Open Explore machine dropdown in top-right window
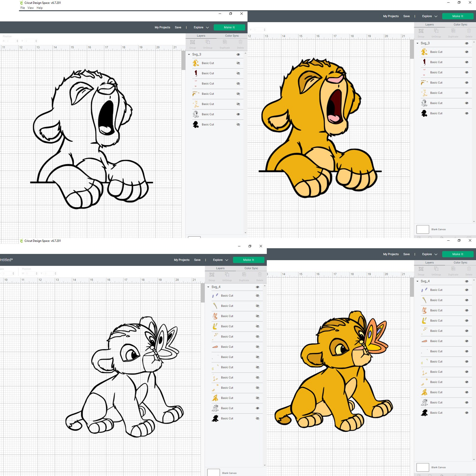 coord(430,16)
